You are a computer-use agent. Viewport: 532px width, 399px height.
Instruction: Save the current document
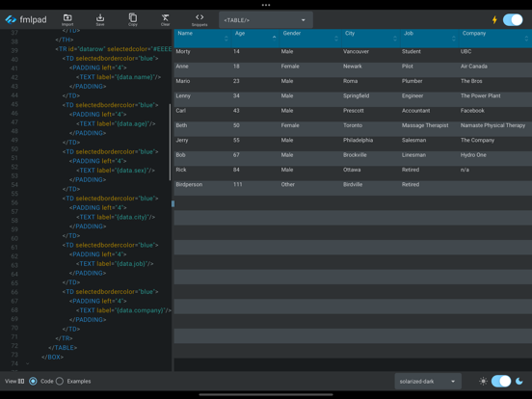tap(100, 19)
